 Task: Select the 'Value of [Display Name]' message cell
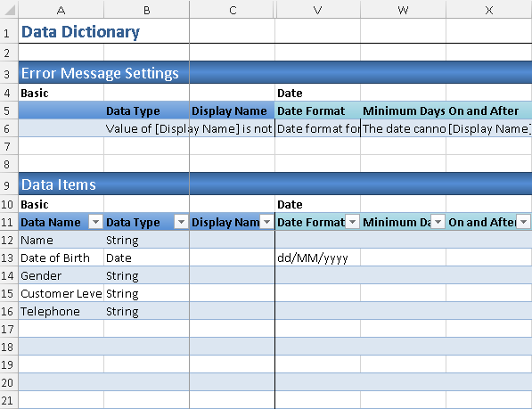(x=146, y=129)
